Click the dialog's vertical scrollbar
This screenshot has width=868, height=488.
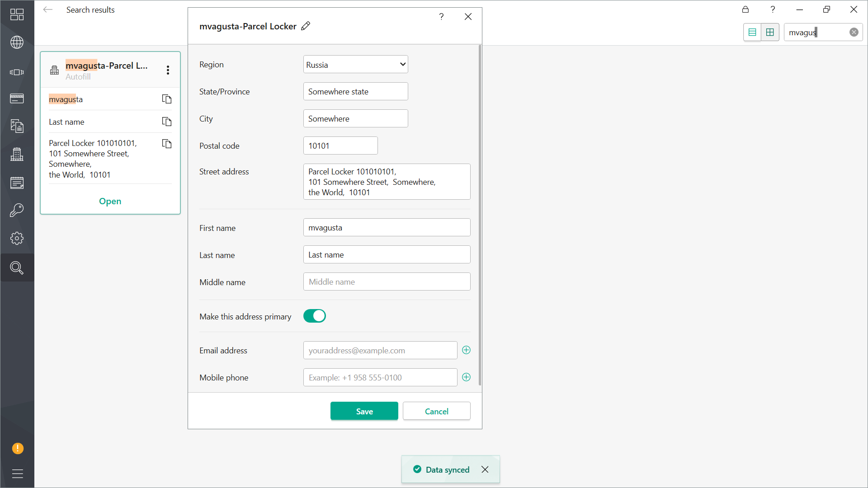[x=479, y=215]
